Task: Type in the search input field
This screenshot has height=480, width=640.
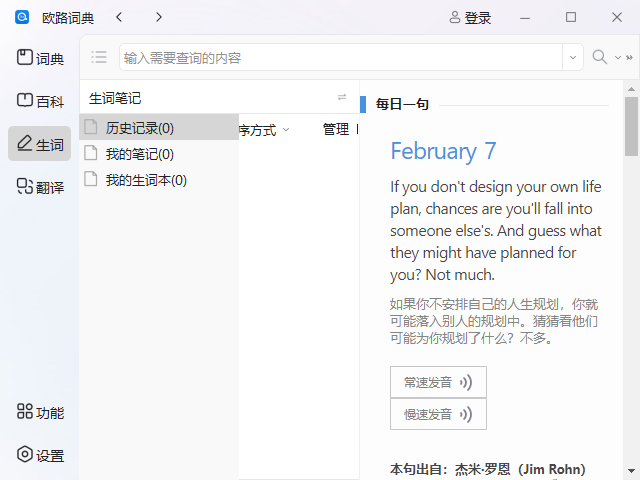Action: point(340,58)
